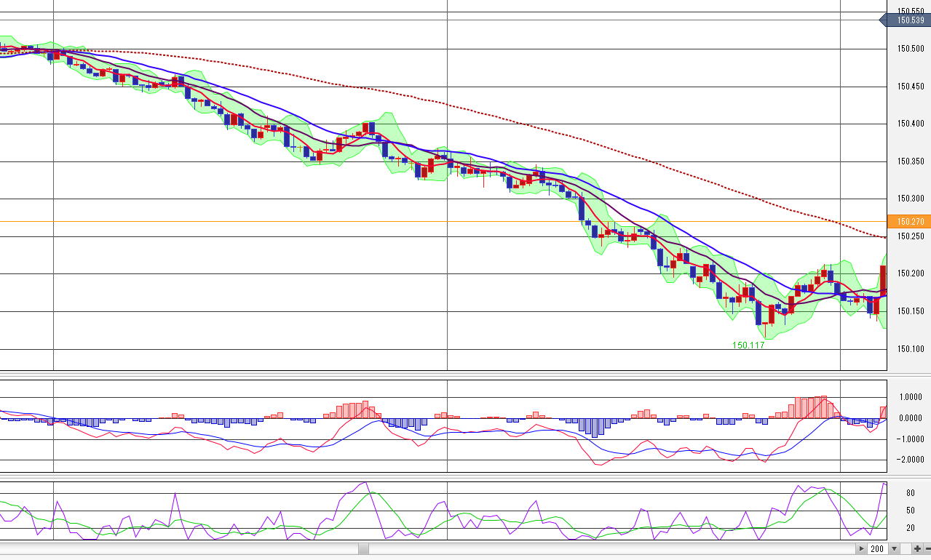Click the 150.100 label on price axis
This screenshot has height=560, width=931.
point(911,349)
